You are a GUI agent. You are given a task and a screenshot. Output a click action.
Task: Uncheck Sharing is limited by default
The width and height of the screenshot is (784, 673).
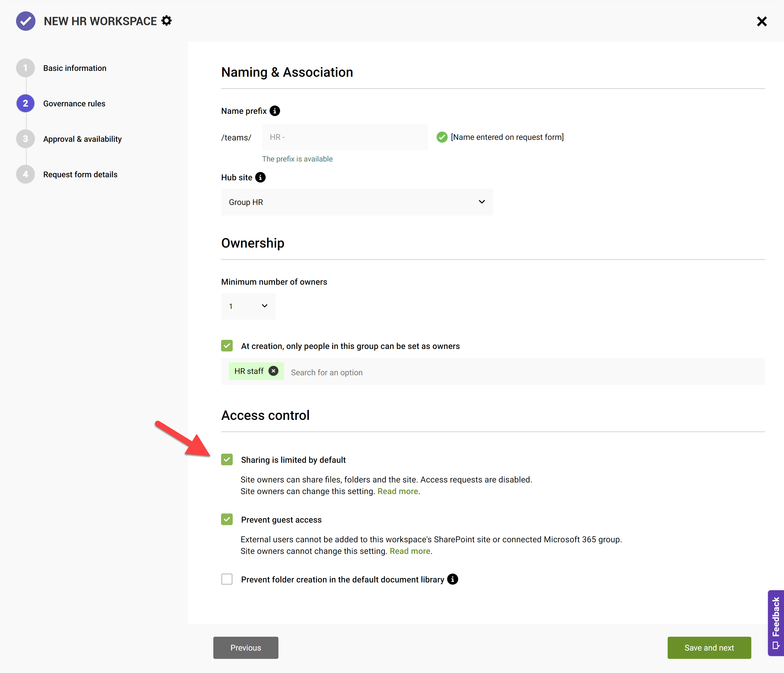click(227, 460)
